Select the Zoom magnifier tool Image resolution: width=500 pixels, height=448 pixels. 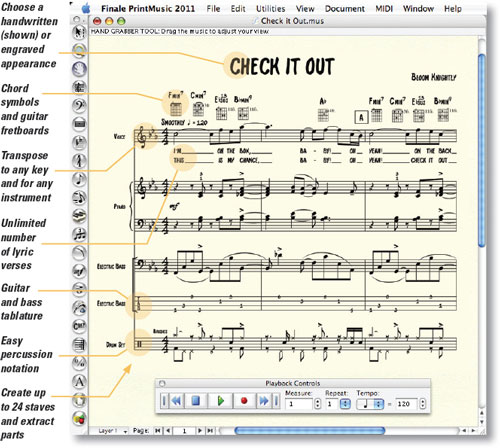tap(79, 51)
